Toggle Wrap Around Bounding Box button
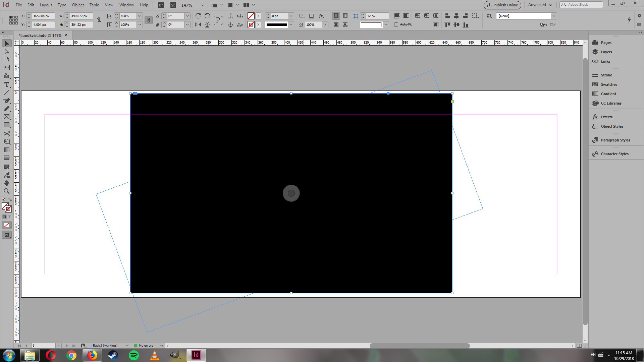This screenshot has width=644, height=362. click(345, 16)
